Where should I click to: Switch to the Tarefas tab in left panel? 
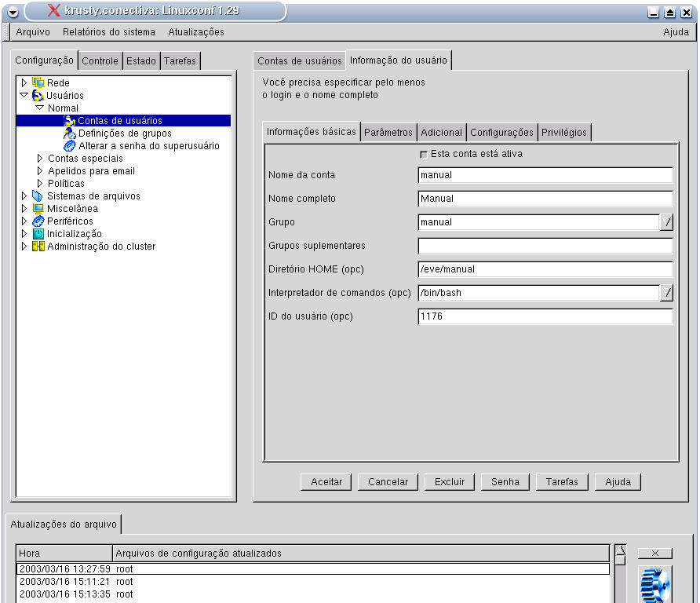180,60
